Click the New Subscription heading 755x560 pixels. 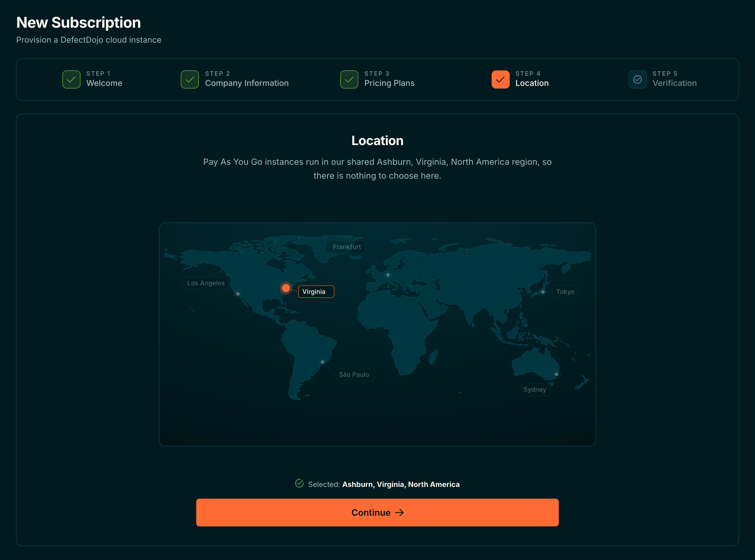click(78, 23)
